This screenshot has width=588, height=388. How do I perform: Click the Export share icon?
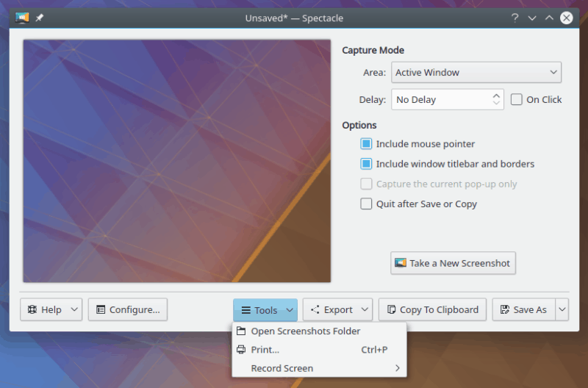[315, 310]
